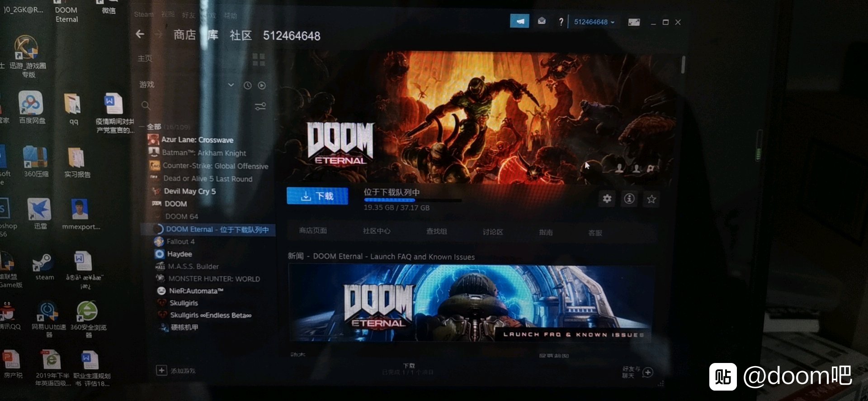Viewport: 868px width, 401px height.
Task: Select NieR:Automata in library
Action: tap(196, 291)
